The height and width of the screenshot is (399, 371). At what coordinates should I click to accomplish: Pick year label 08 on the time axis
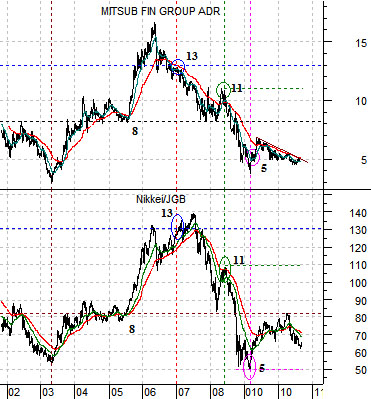click(217, 392)
